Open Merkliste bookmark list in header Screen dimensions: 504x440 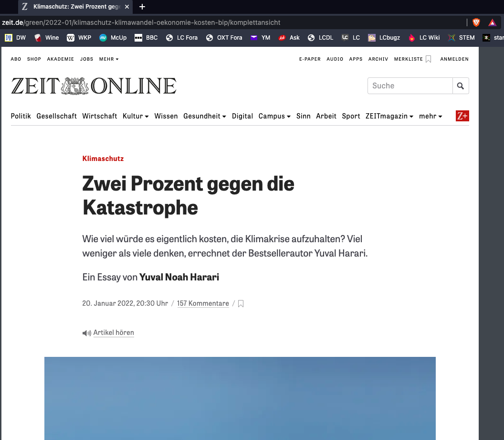click(x=412, y=59)
